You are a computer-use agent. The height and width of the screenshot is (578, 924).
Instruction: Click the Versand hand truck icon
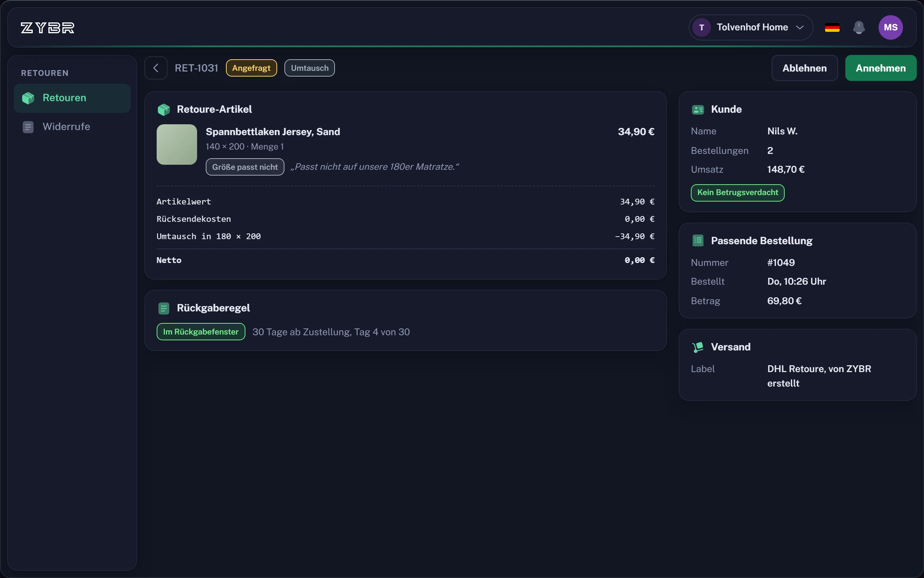698,347
